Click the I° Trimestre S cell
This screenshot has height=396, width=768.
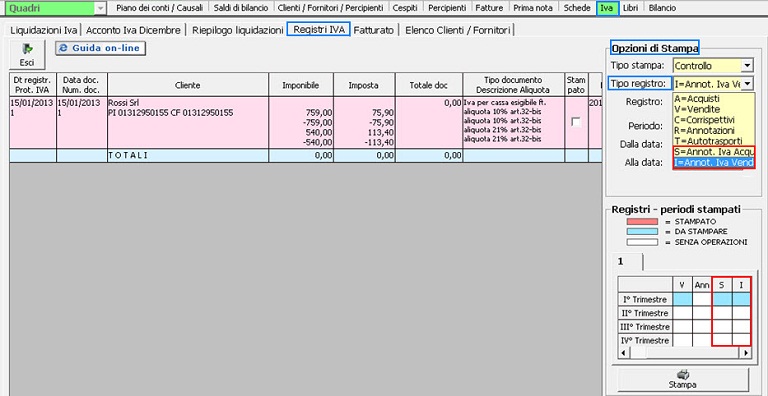click(x=722, y=299)
